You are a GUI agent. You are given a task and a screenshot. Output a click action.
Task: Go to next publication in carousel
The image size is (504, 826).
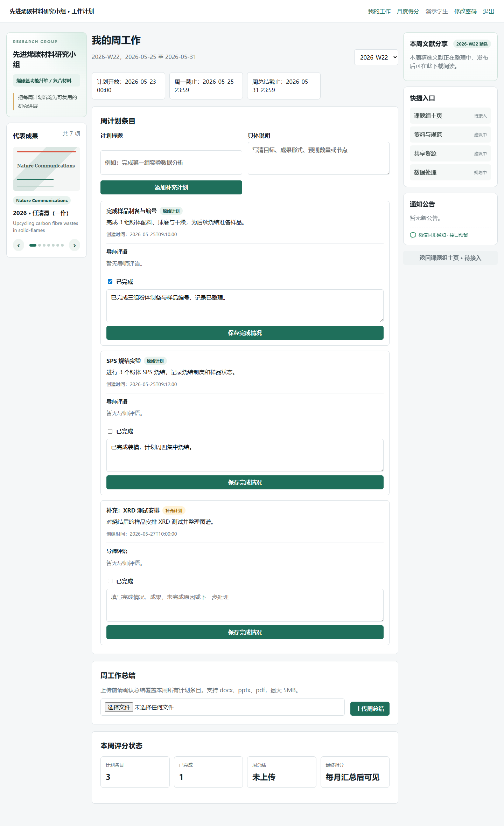point(75,245)
